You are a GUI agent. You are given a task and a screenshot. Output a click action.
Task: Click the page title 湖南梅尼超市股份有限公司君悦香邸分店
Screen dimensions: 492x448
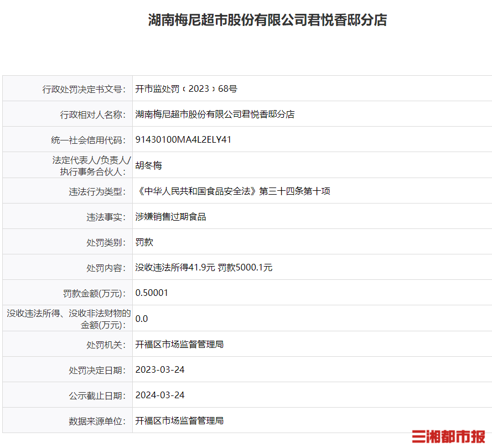(x=267, y=20)
